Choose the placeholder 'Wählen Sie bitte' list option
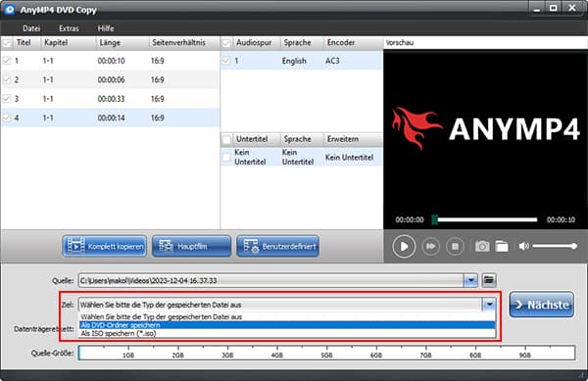The height and width of the screenshot is (381, 588). [x=287, y=317]
